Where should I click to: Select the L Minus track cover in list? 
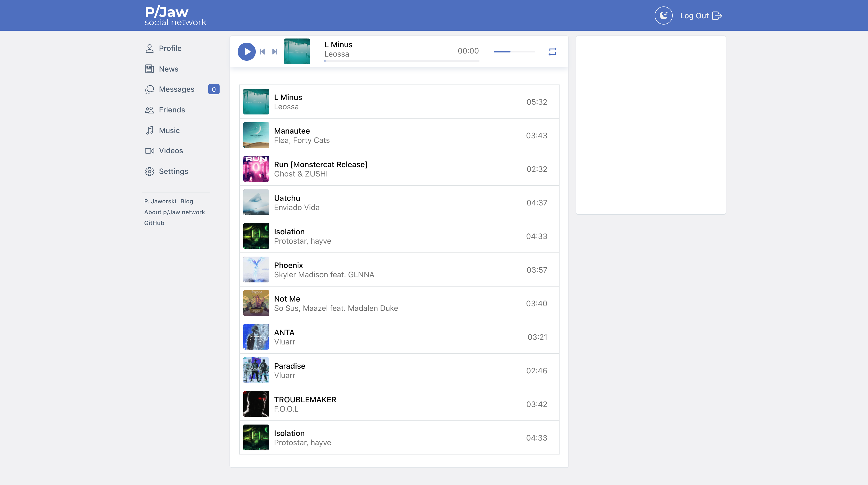pos(256,102)
